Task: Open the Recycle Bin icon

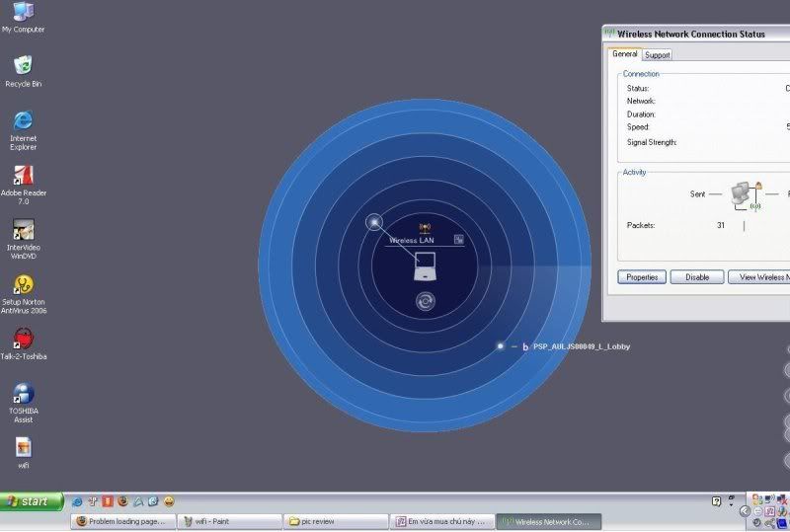Action: [x=23, y=66]
